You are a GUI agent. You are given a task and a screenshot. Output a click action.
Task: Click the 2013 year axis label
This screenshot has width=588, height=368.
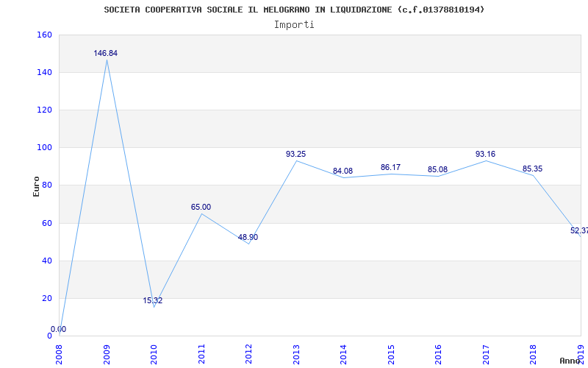296,355
